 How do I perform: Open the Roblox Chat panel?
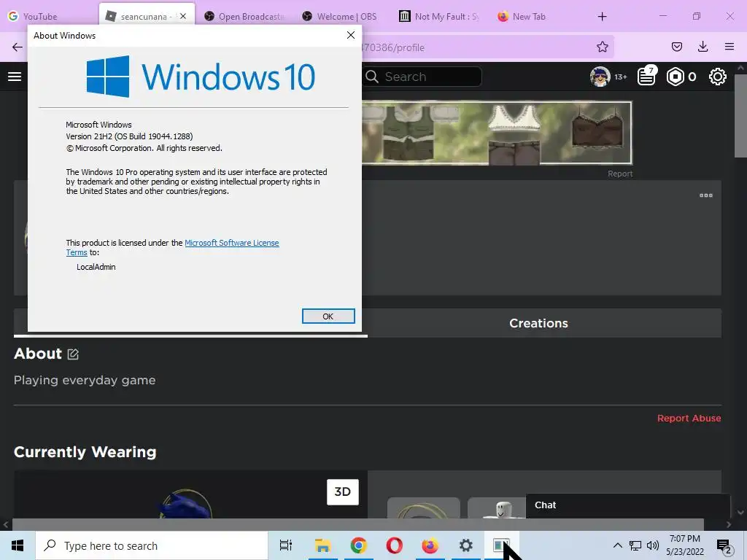[627, 505]
